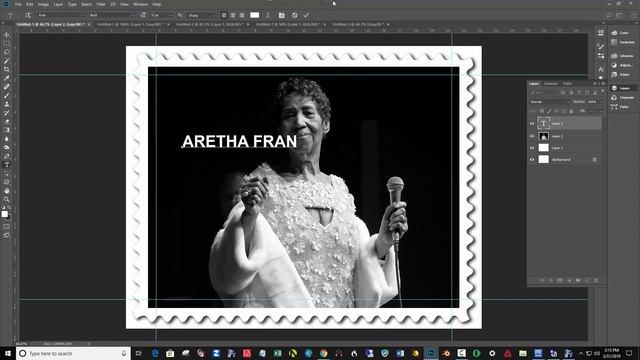This screenshot has height=360, width=640.
Task: Cancel current text edits
Action: tap(295, 15)
